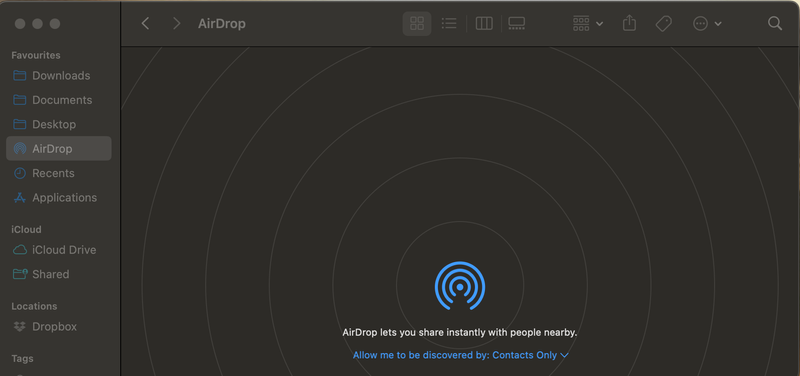The width and height of the screenshot is (800, 376).
Task: Click the AirDrop window title
Action: [222, 23]
